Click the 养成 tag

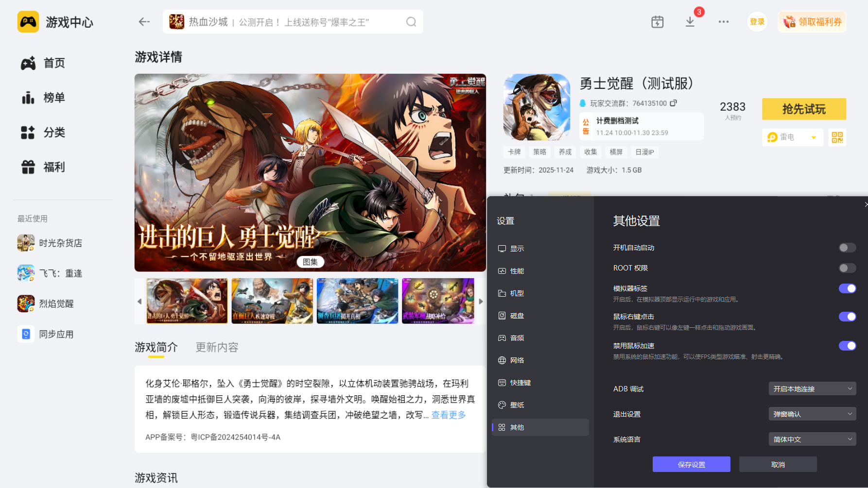(565, 152)
